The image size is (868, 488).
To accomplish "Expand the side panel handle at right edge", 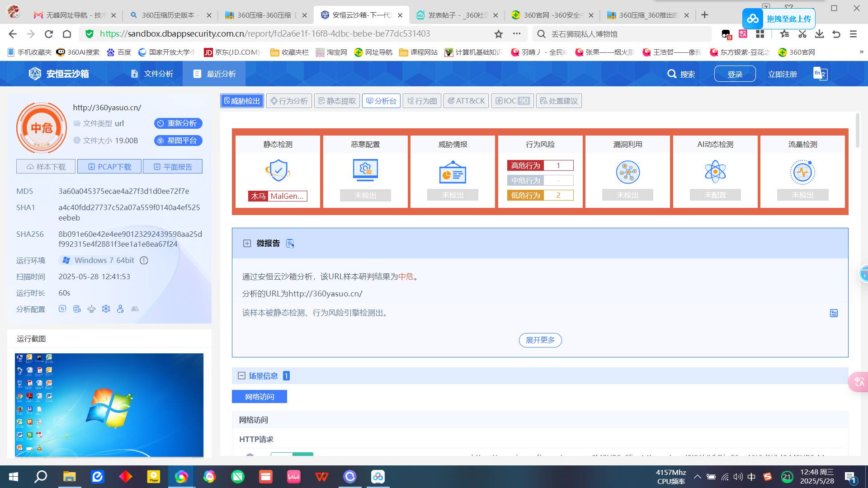I will (864, 274).
